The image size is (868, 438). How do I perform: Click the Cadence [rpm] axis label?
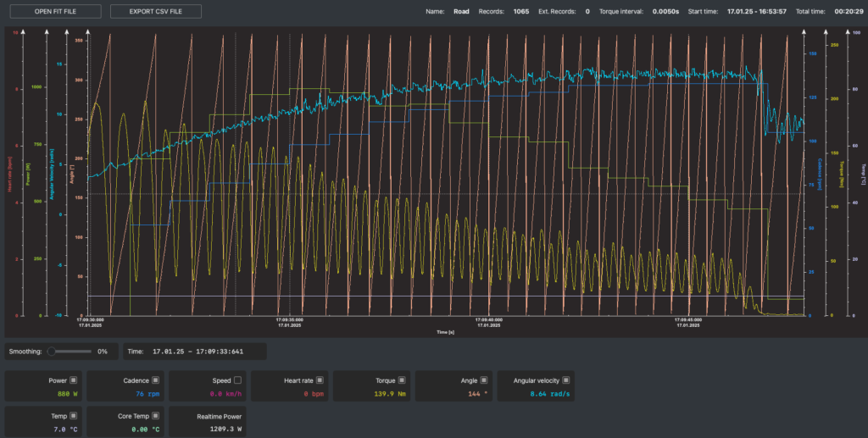click(820, 174)
